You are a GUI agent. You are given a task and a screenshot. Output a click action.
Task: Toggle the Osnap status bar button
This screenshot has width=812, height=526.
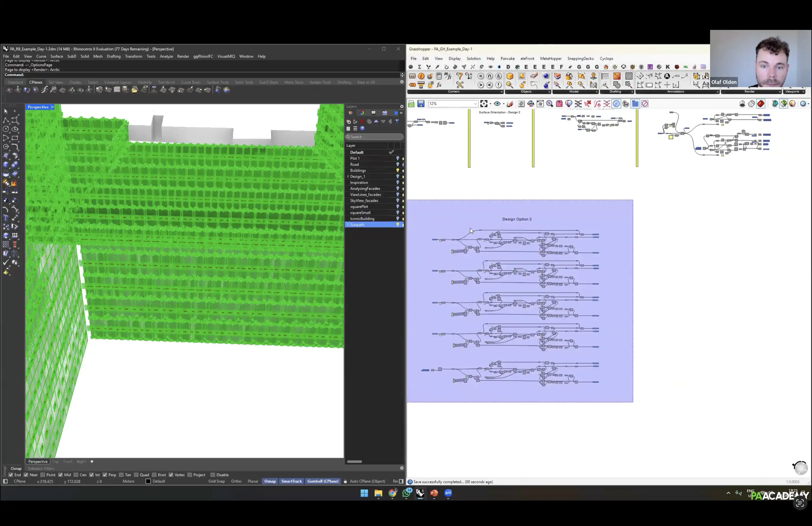click(x=270, y=482)
